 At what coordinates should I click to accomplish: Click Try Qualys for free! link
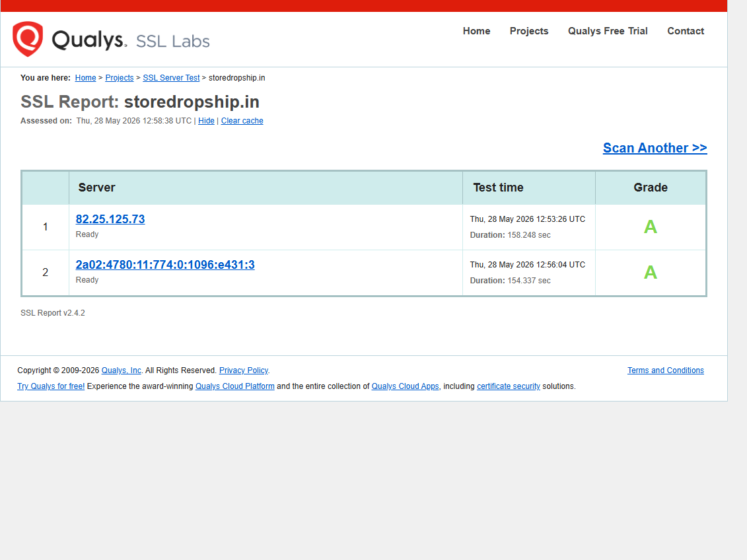coord(51,386)
